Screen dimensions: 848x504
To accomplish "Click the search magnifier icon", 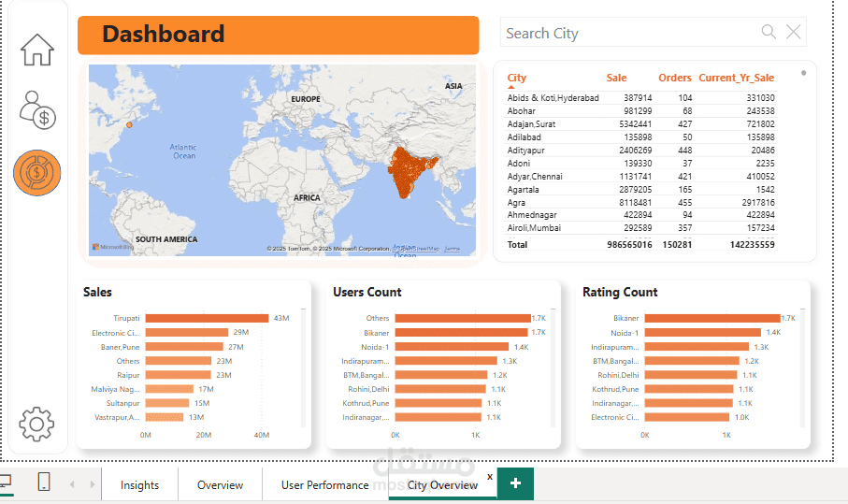I will click(x=769, y=32).
